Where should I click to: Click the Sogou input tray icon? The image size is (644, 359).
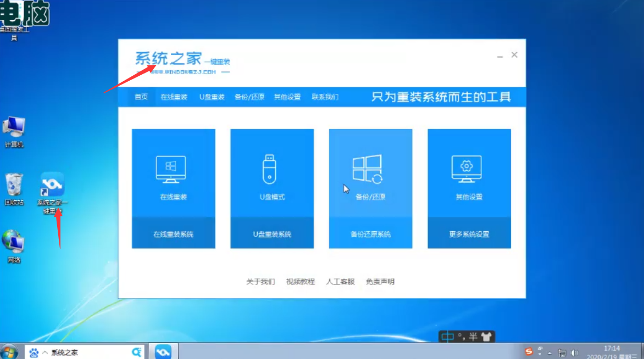pyautogui.click(x=529, y=351)
